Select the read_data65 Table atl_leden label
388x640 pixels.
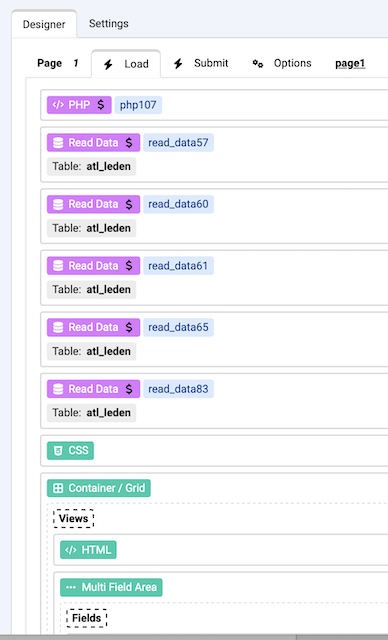[91, 351]
